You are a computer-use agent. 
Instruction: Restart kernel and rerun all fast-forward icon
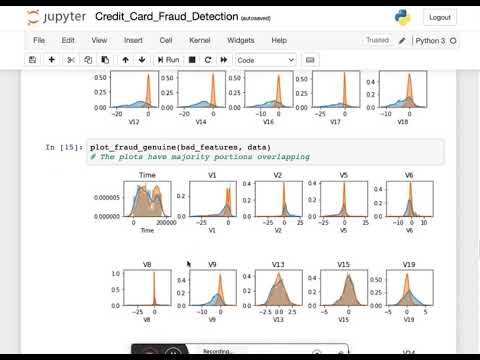point(224,60)
